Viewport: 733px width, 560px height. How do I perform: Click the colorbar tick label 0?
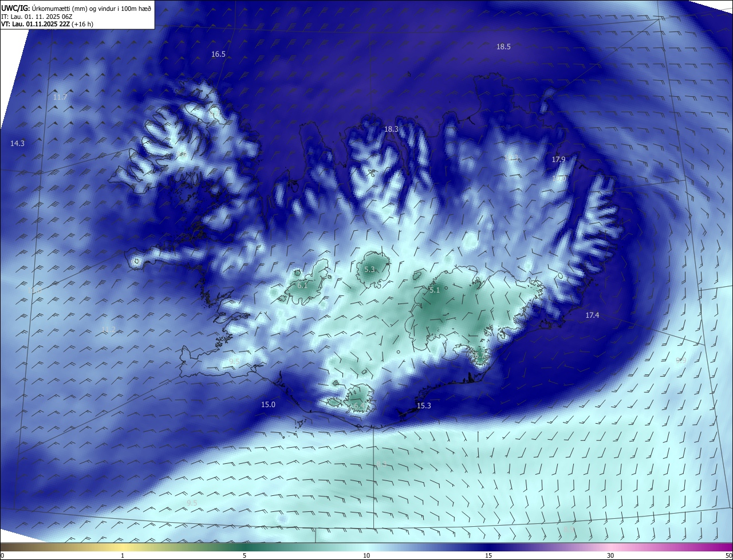click(2, 555)
